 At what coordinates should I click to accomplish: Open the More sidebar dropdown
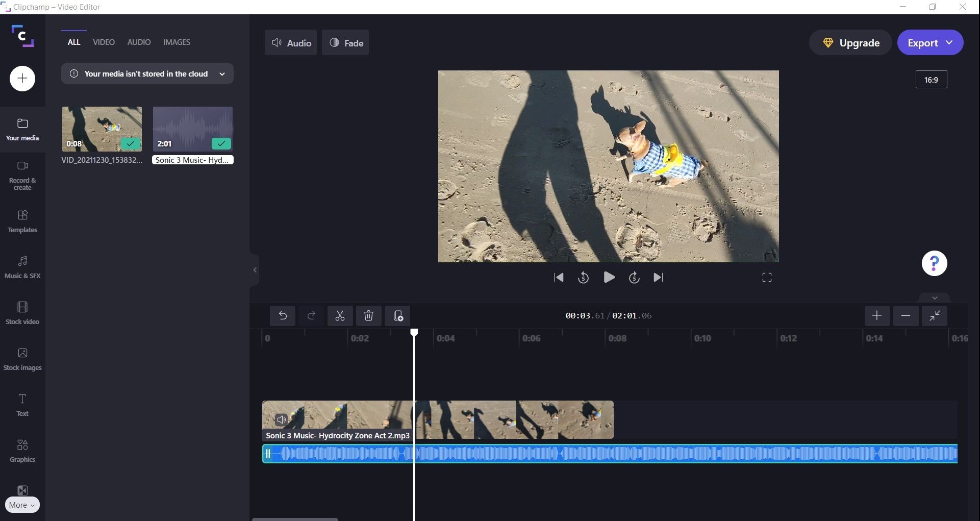click(22, 505)
